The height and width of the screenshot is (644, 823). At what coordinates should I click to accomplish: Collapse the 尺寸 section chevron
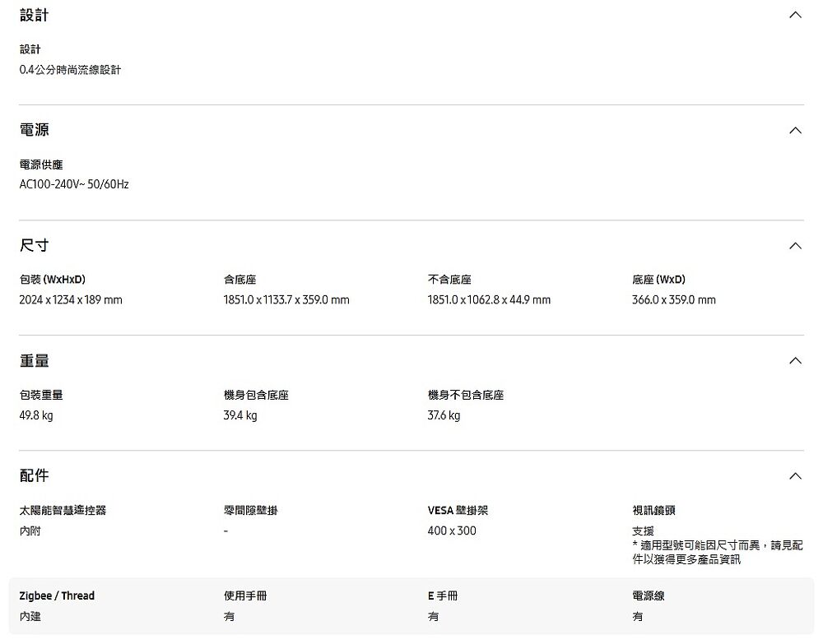coord(795,245)
